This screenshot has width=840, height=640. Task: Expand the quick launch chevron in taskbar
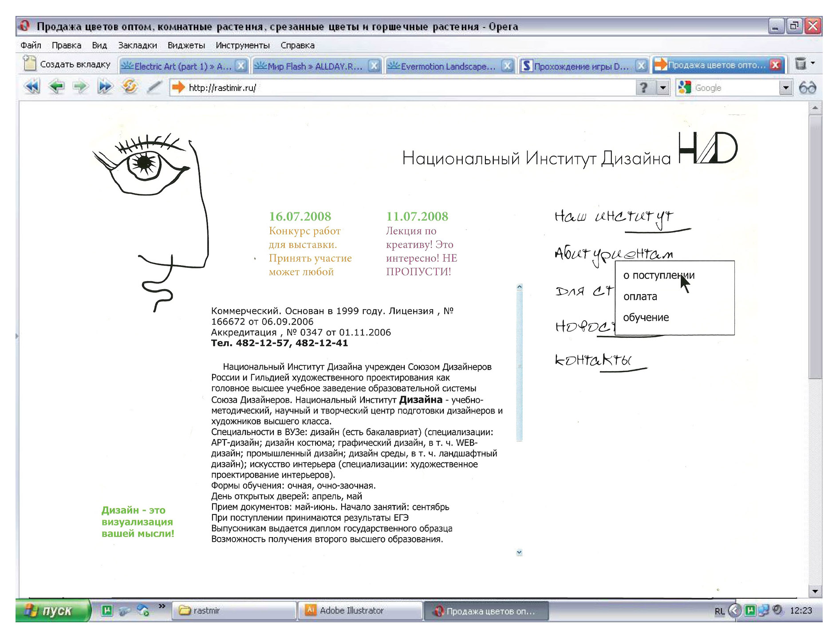tap(162, 606)
